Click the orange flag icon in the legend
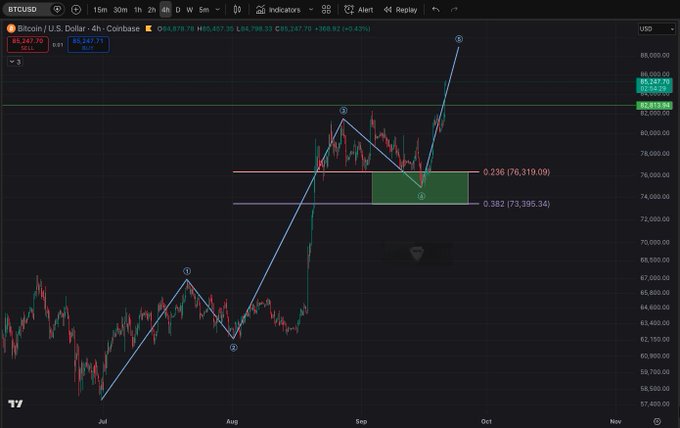 (149, 29)
